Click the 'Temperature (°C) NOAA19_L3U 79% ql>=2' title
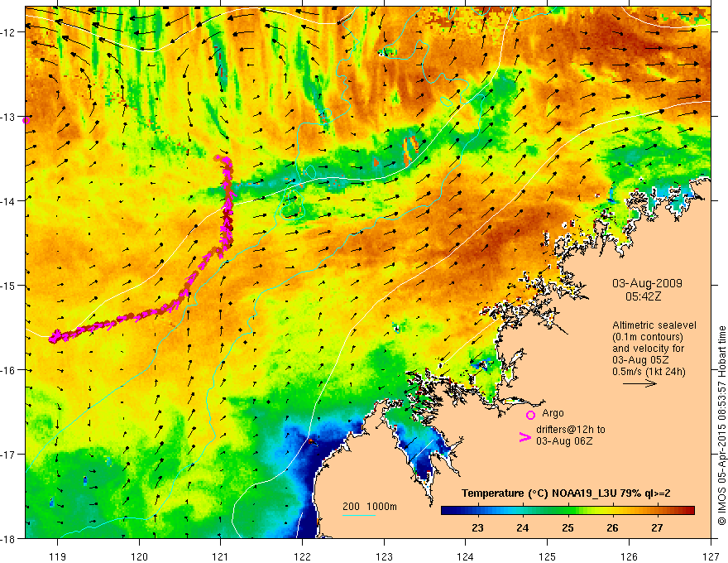 coord(566,493)
